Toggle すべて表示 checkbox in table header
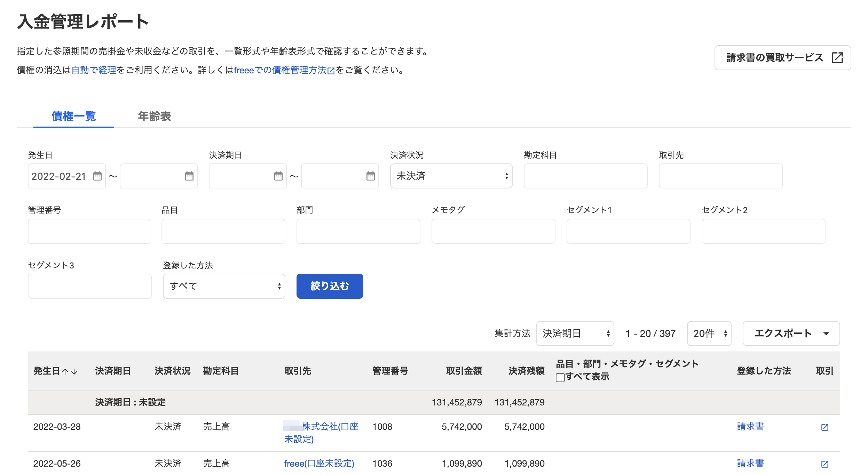This screenshot has width=868, height=475. (x=560, y=377)
